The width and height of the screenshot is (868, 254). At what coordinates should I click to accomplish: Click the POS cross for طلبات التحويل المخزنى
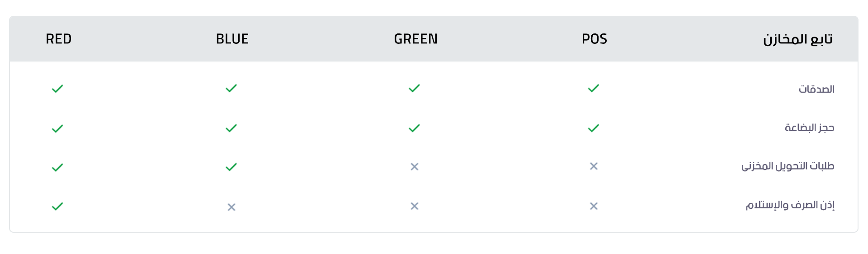click(x=594, y=166)
